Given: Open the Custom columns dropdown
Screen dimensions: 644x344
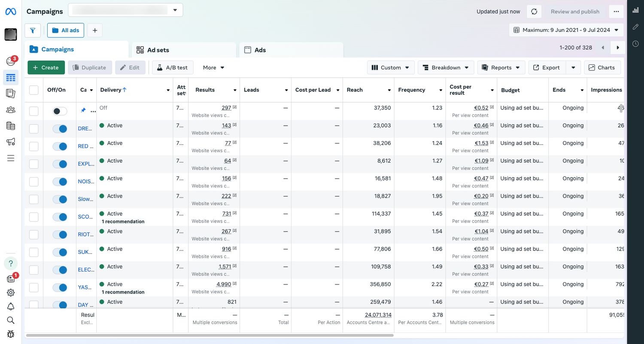Looking at the screenshot, I should [391, 67].
